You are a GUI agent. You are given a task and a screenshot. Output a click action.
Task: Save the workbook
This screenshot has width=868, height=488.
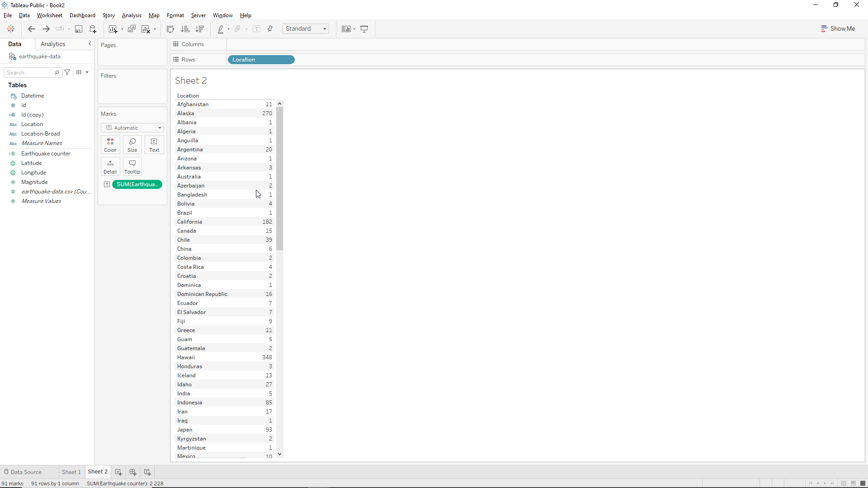click(79, 29)
